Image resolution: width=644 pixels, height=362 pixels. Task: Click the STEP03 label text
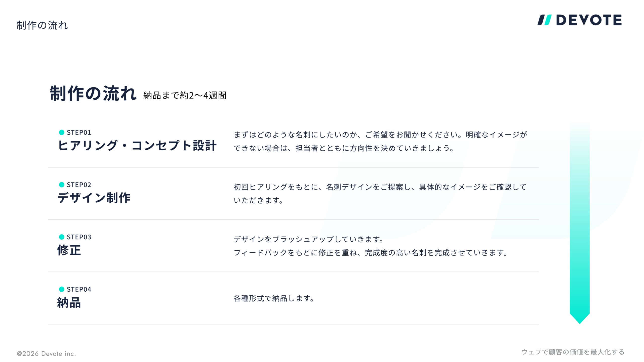79,237
